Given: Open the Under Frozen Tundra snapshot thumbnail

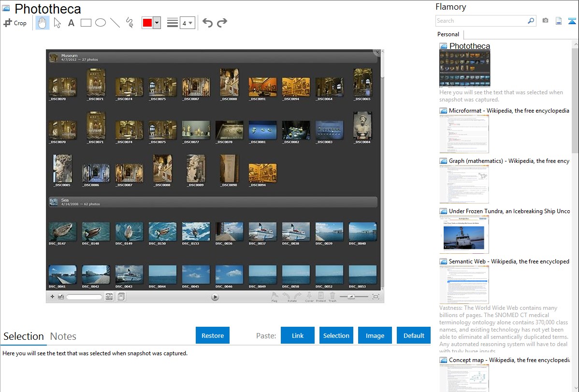Looking at the screenshot, I should point(464,235).
